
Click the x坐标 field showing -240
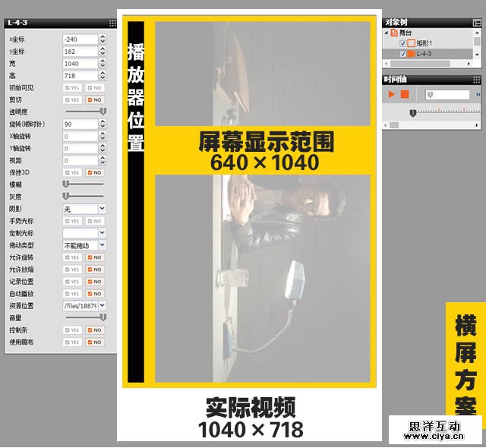tap(80, 39)
